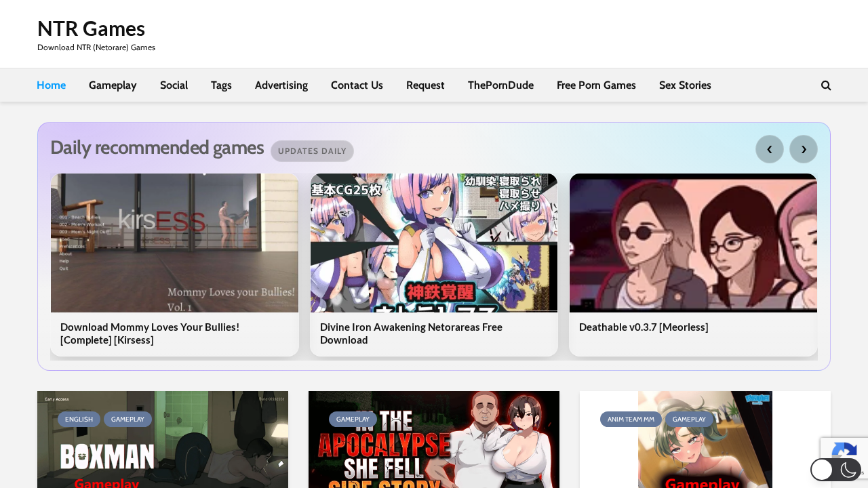Open Request menu item
The height and width of the screenshot is (488, 868).
(425, 85)
